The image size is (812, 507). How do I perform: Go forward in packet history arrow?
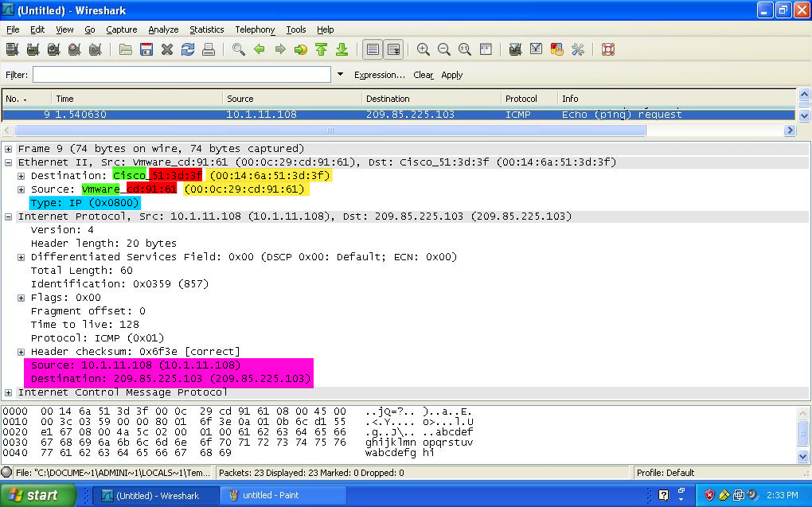pyautogui.click(x=280, y=49)
